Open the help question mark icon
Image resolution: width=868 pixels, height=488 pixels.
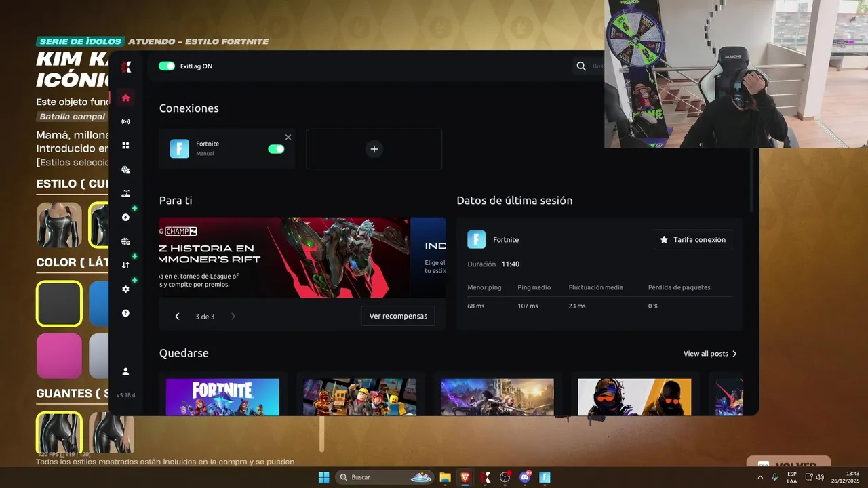pos(125,313)
